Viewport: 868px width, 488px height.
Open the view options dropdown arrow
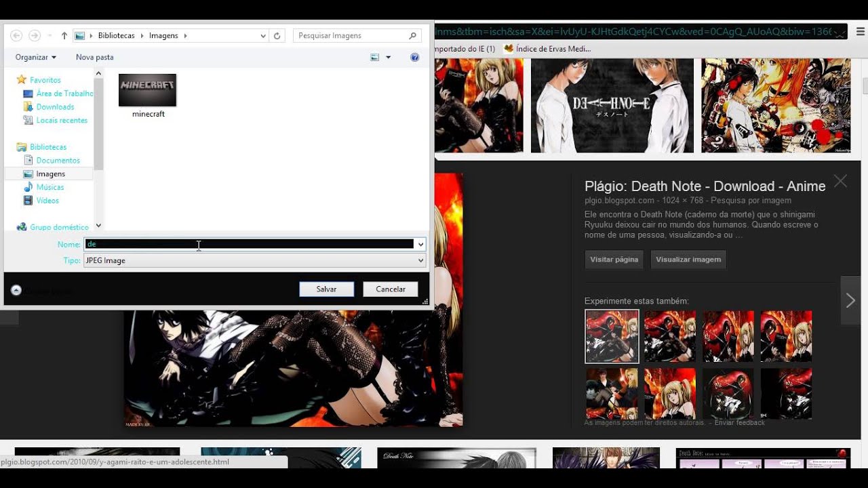[389, 57]
